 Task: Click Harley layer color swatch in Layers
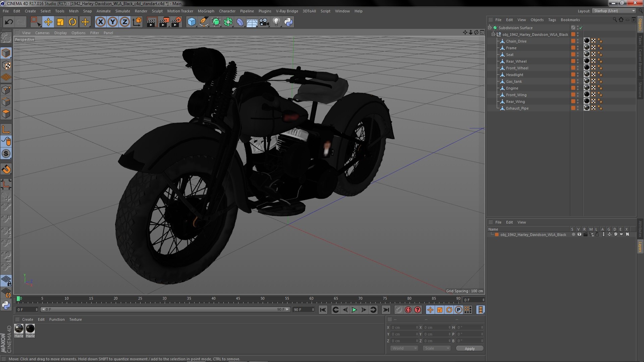(497, 235)
